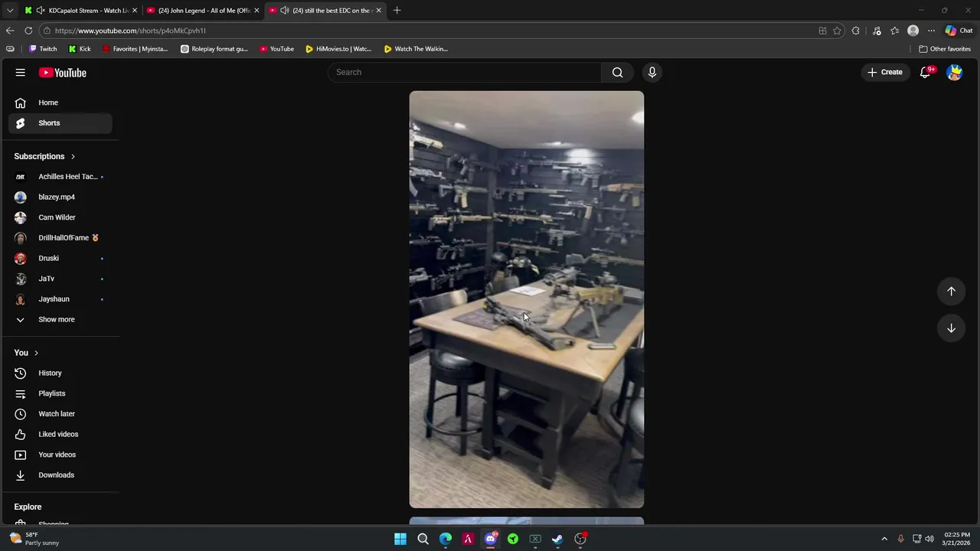
Task: Open Twitch bookmark
Action: pyautogui.click(x=43, y=49)
